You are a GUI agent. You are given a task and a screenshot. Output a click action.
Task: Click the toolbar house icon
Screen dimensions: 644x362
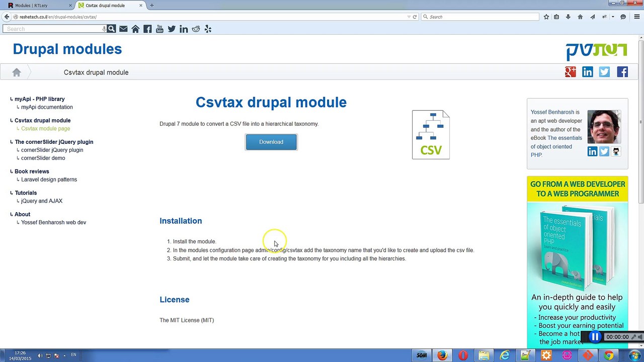(x=135, y=29)
